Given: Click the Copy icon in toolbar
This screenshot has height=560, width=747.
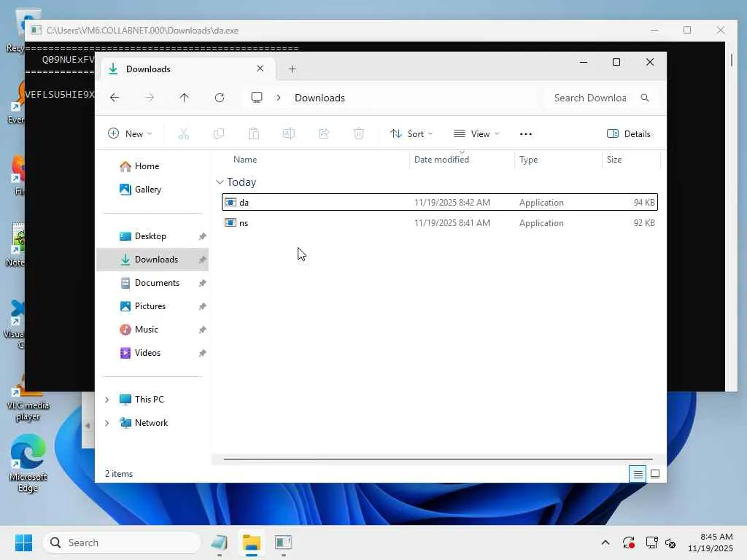Looking at the screenshot, I should [x=219, y=134].
